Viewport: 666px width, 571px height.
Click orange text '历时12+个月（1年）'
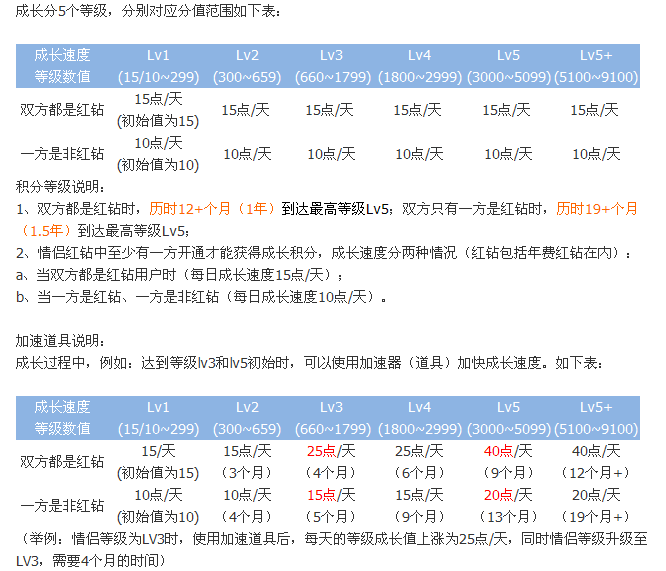coord(212,209)
